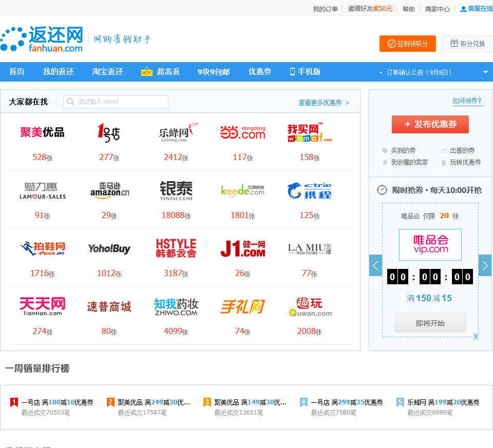Open the 拍鞋网 Paixie logo
493x448 pixels.
[43, 248]
